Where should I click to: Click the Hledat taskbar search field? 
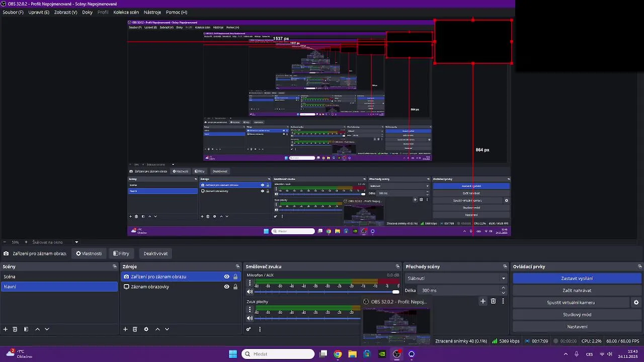pos(278,354)
